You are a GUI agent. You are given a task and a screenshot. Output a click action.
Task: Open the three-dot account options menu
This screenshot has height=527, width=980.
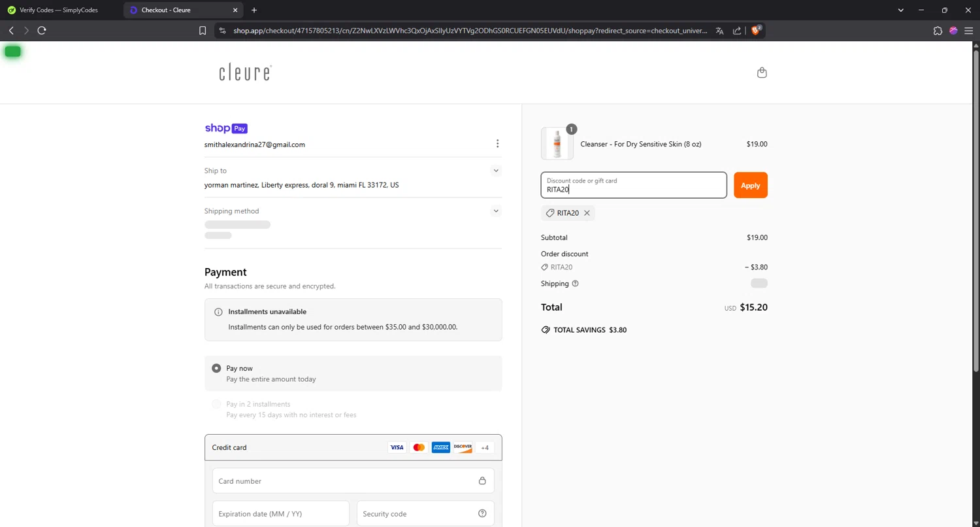pyautogui.click(x=497, y=144)
